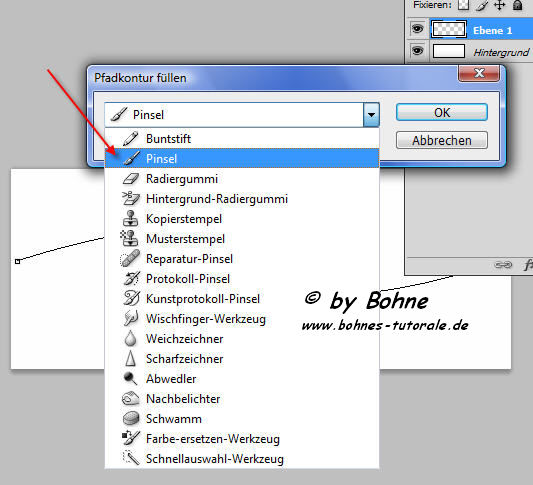Hide the Ebene 1 layer
The image size is (533, 485).
tap(417, 29)
